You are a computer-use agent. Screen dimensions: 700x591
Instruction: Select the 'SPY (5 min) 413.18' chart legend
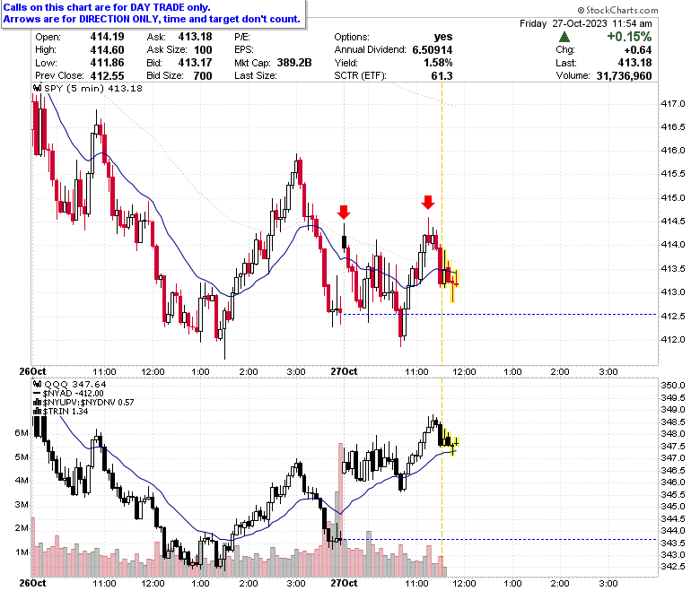93,88
